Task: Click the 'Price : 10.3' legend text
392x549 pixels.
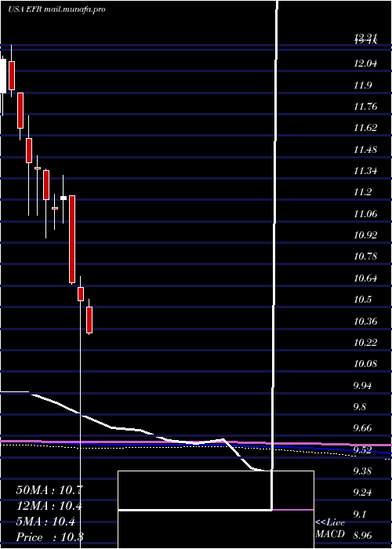Action: tap(49, 537)
